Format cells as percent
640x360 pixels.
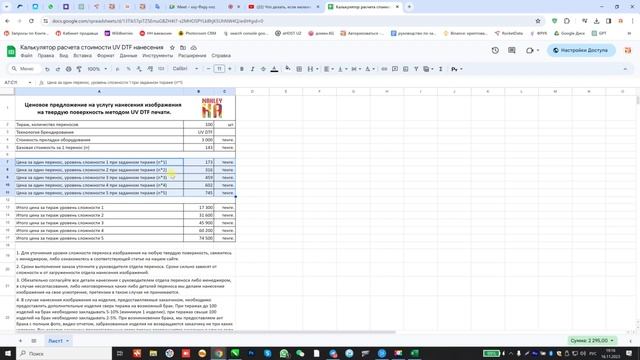[128, 69]
